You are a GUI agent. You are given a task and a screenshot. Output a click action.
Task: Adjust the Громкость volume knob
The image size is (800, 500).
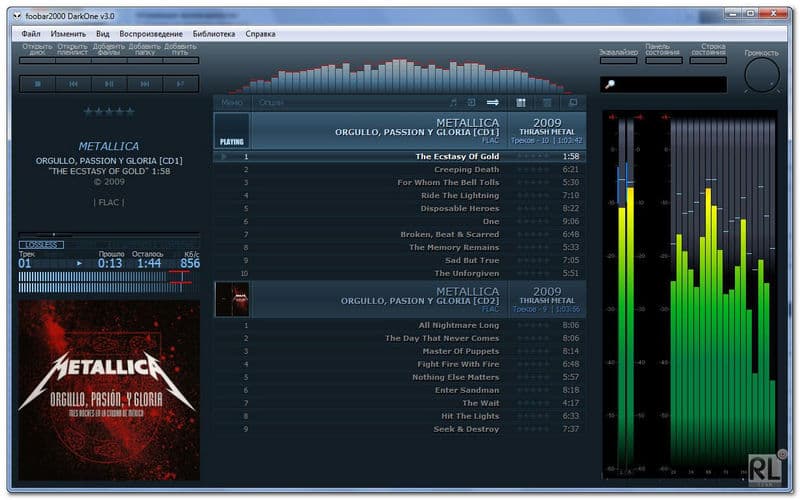[762, 76]
